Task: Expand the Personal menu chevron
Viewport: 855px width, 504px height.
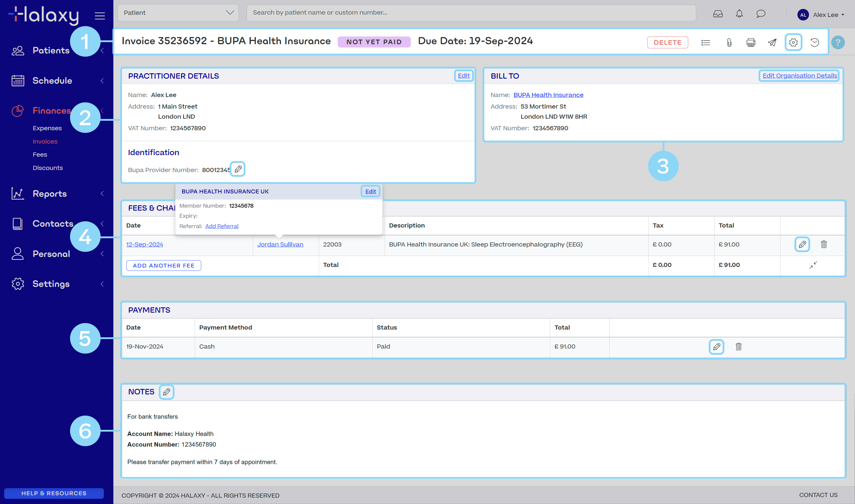Action: [x=102, y=254]
